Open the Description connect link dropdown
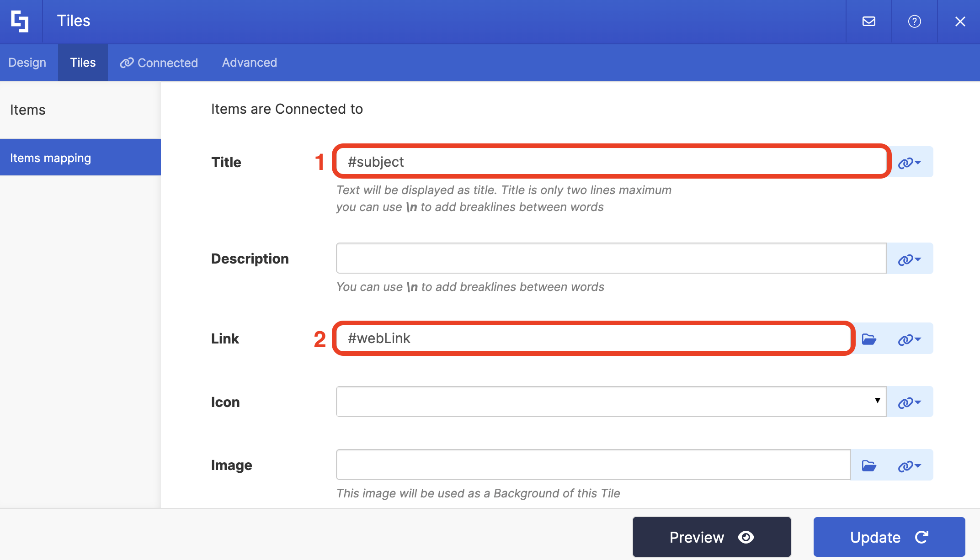This screenshot has width=980, height=560. point(910,259)
